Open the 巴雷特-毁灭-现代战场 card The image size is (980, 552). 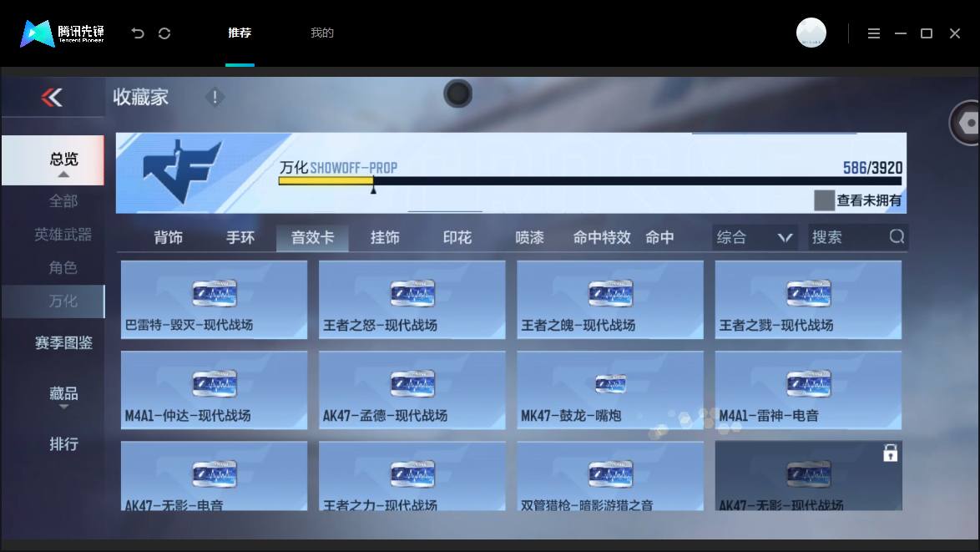[214, 300]
